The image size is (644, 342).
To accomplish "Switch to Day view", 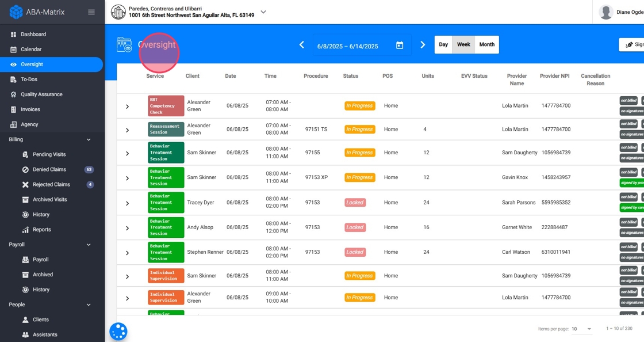I will [x=443, y=45].
